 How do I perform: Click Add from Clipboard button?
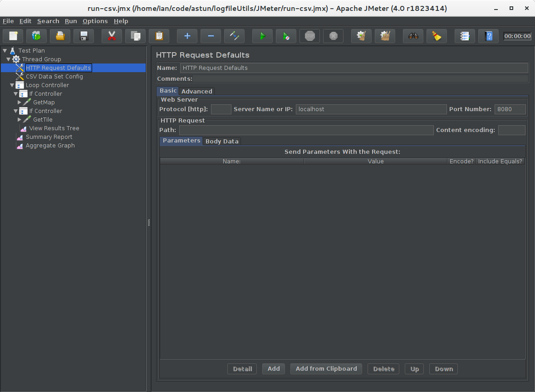point(326,369)
